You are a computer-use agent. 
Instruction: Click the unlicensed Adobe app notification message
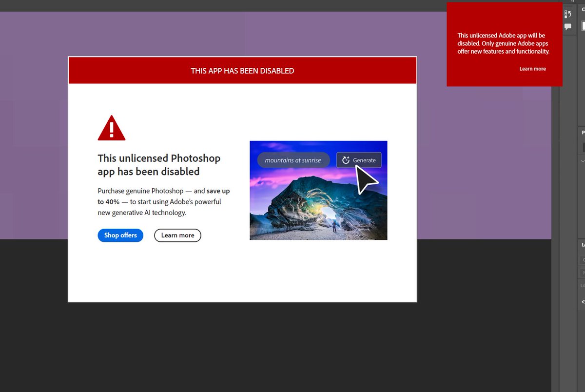(x=504, y=43)
